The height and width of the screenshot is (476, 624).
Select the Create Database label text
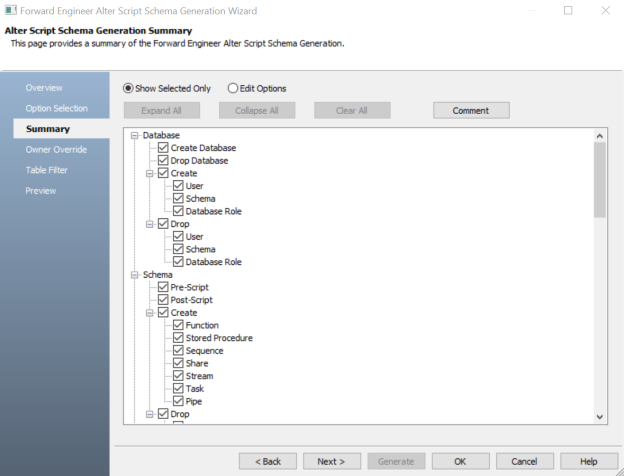pyautogui.click(x=203, y=148)
